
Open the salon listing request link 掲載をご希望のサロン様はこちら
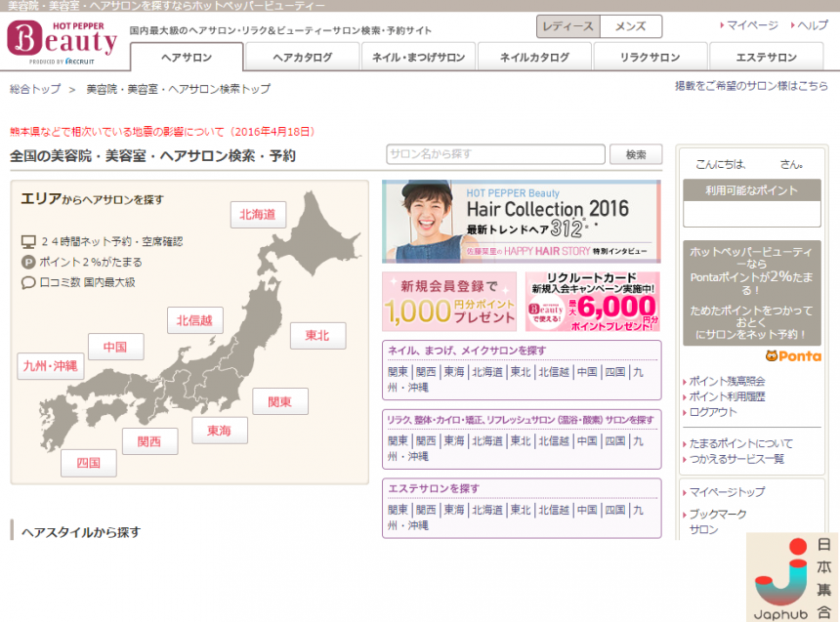click(751, 86)
